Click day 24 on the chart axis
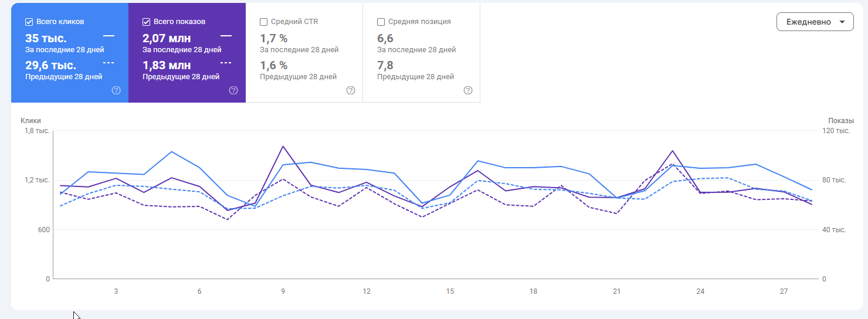 [x=700, y=291]
